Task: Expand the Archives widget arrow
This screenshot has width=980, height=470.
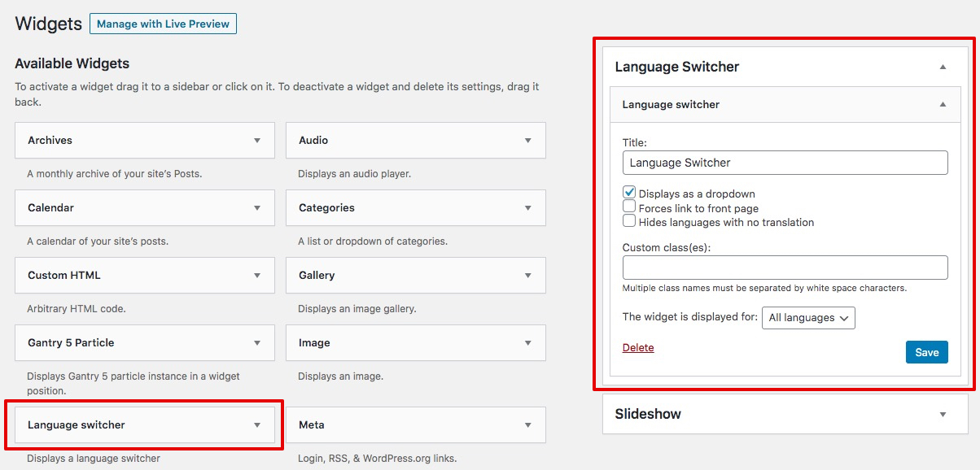Action: point(257,141)
